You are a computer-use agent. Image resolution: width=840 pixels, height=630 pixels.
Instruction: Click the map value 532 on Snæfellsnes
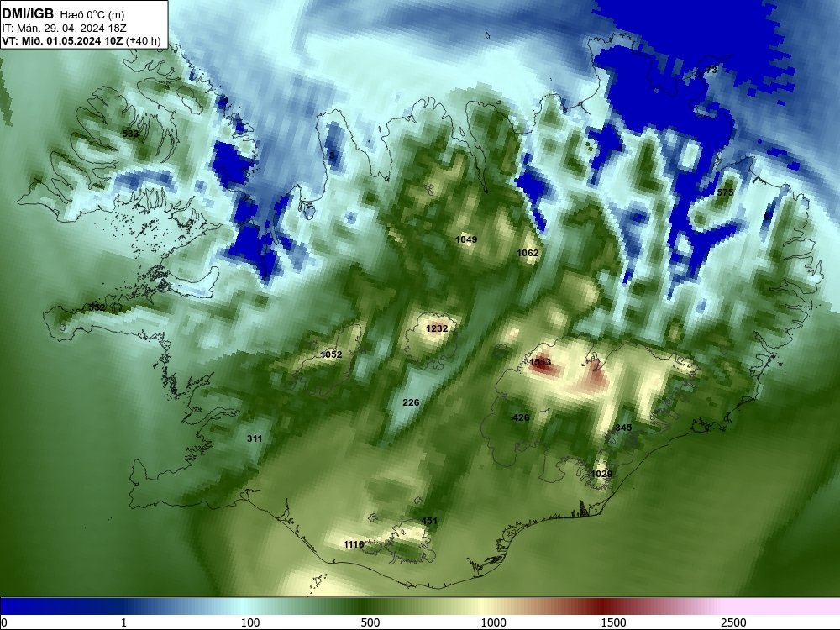[x=97, y=307]
